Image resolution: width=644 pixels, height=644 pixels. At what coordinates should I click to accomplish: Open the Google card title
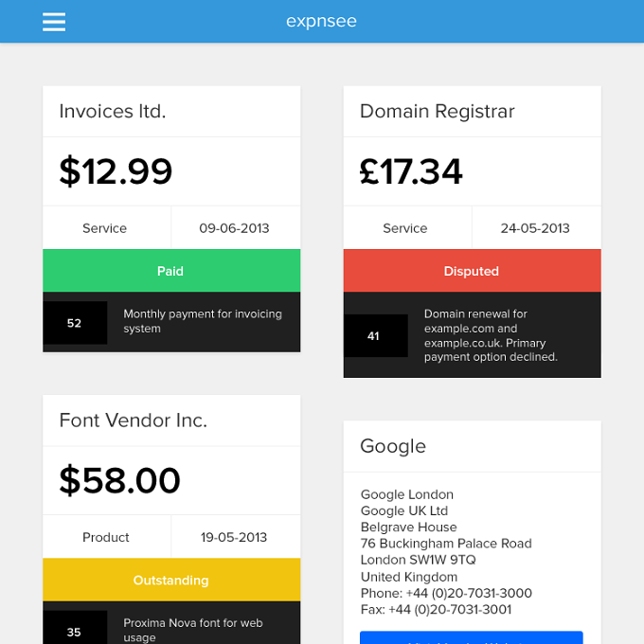393,446
